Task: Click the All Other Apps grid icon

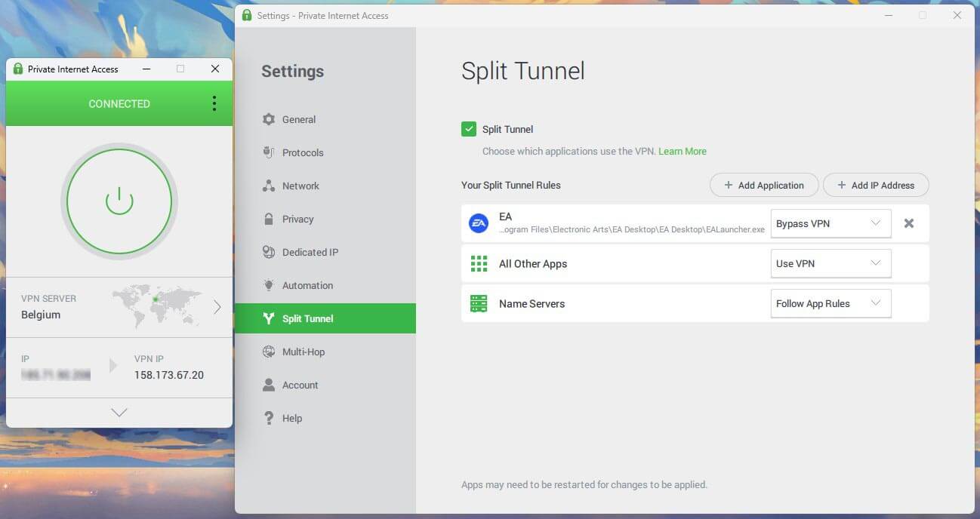Action: tap(479, 263)
